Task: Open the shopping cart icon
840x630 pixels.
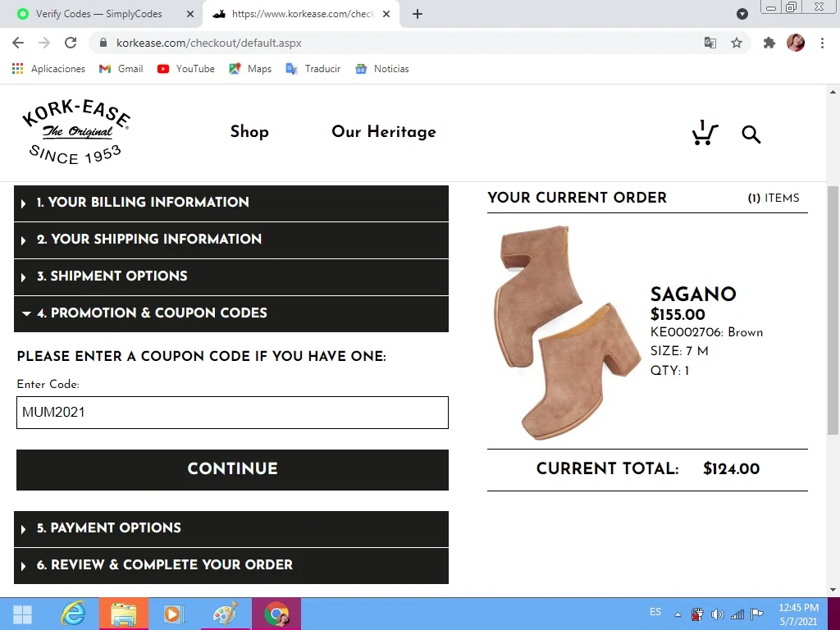Action: click(705, 133)
